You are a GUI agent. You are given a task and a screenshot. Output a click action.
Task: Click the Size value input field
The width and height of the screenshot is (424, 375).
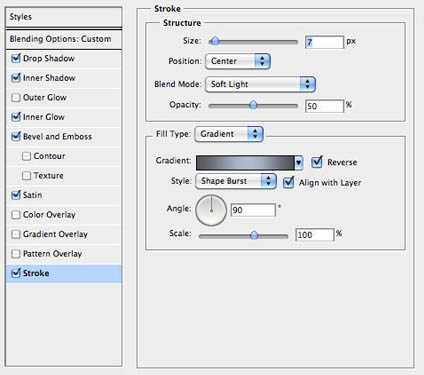pos(324,42)
